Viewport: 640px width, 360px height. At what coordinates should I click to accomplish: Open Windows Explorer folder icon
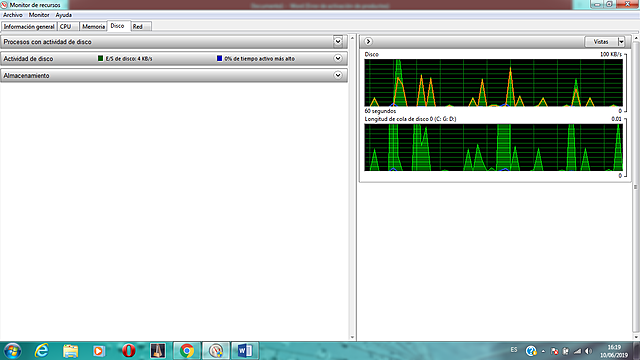70,351
